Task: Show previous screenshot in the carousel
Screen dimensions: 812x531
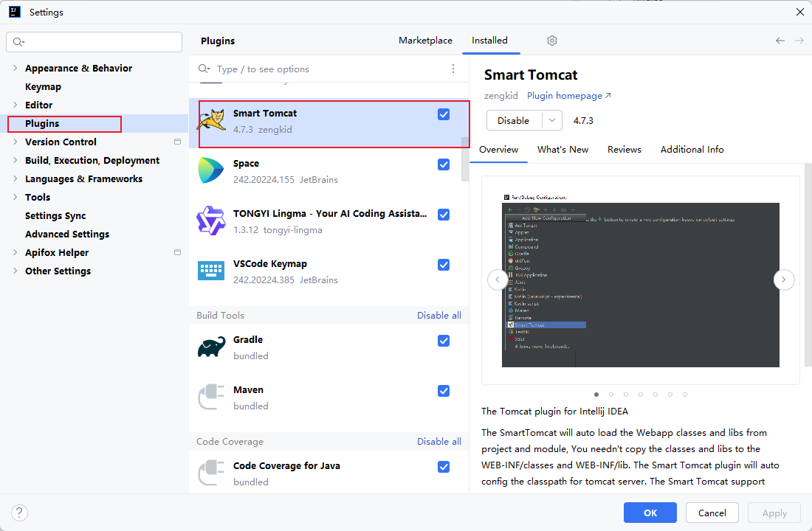Action: [x=498, y=280]
